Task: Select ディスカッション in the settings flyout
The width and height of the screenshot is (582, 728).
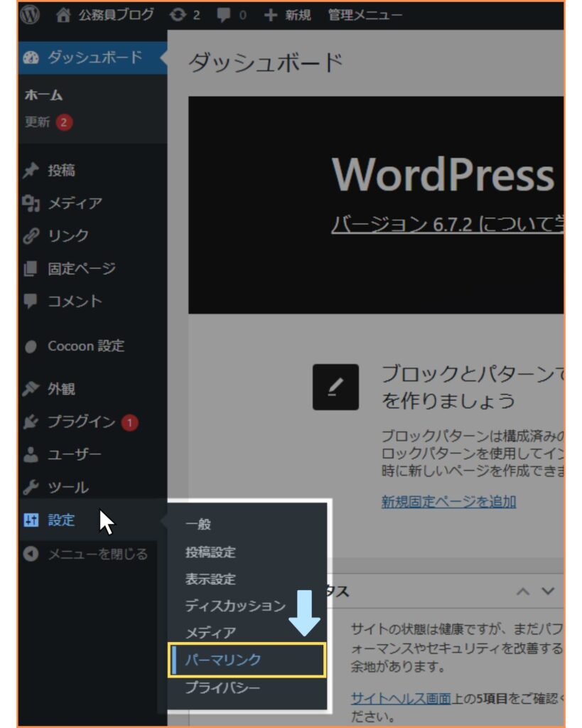Action: pos(235,606)
